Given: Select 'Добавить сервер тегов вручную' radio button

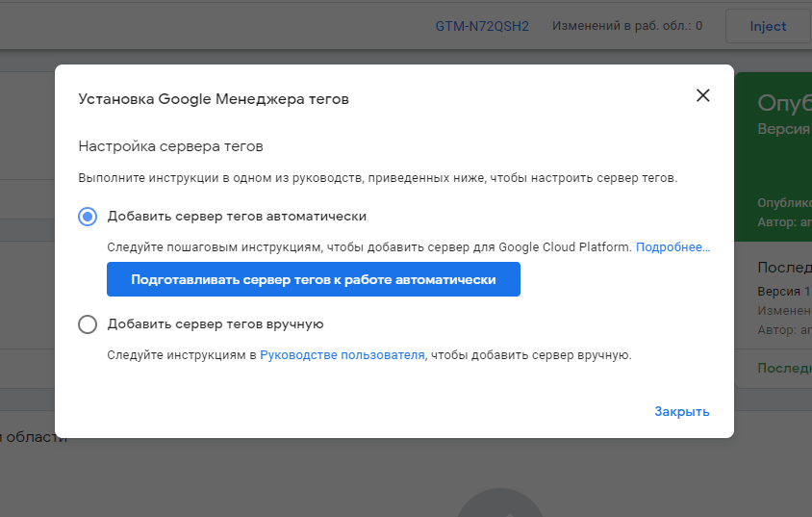Looking at the screenshot, I should 88,324.
